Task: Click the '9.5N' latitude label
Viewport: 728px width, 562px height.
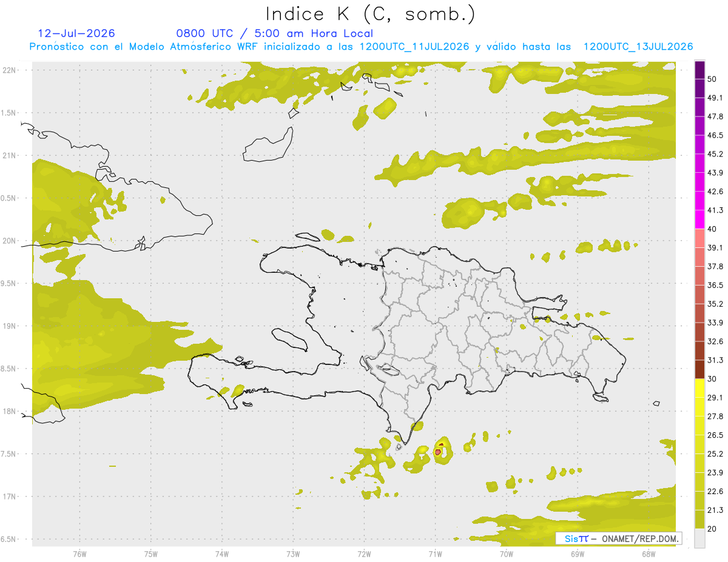Action: (9, 283)
